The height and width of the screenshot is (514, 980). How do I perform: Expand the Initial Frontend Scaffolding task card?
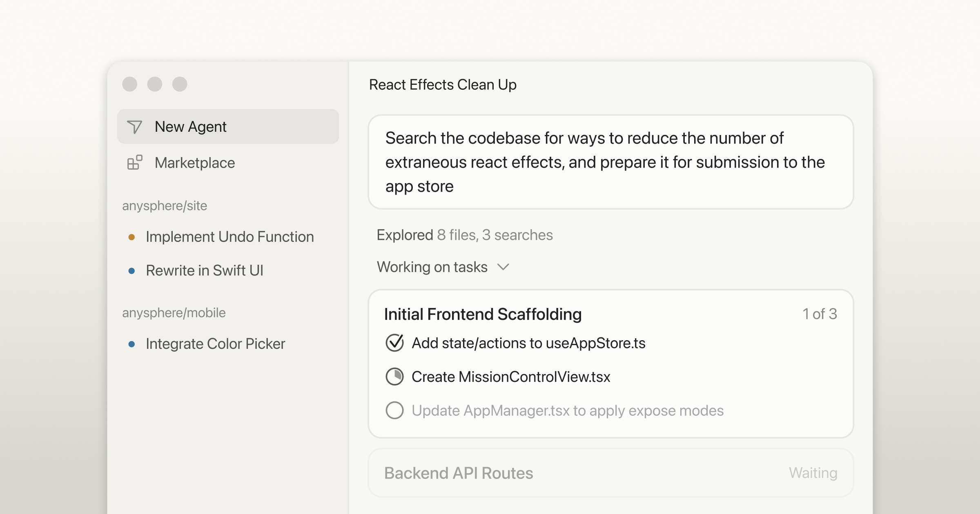(x=483, y=314)
